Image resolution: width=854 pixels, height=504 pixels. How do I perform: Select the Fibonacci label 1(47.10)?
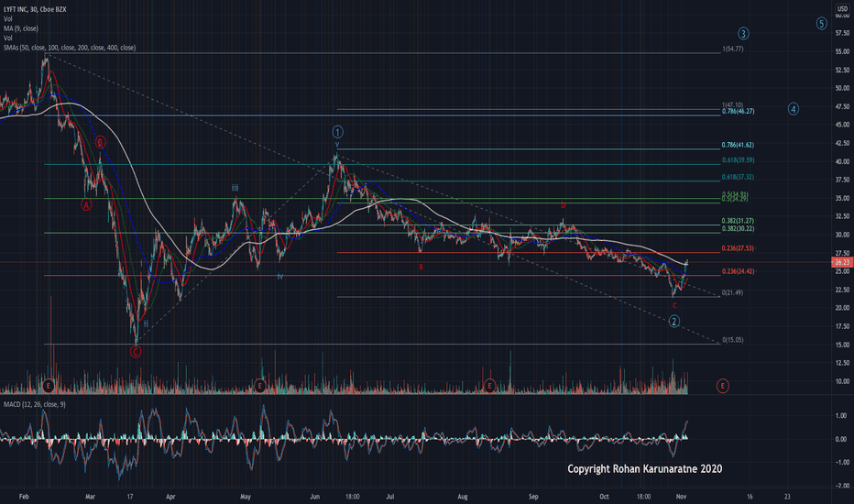[x=732, y=105]
